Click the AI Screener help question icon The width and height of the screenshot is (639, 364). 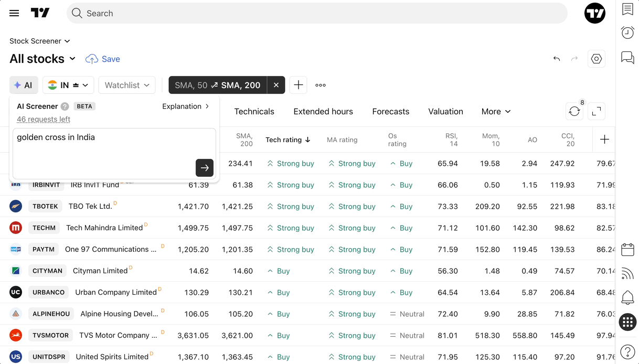(65, 106)
